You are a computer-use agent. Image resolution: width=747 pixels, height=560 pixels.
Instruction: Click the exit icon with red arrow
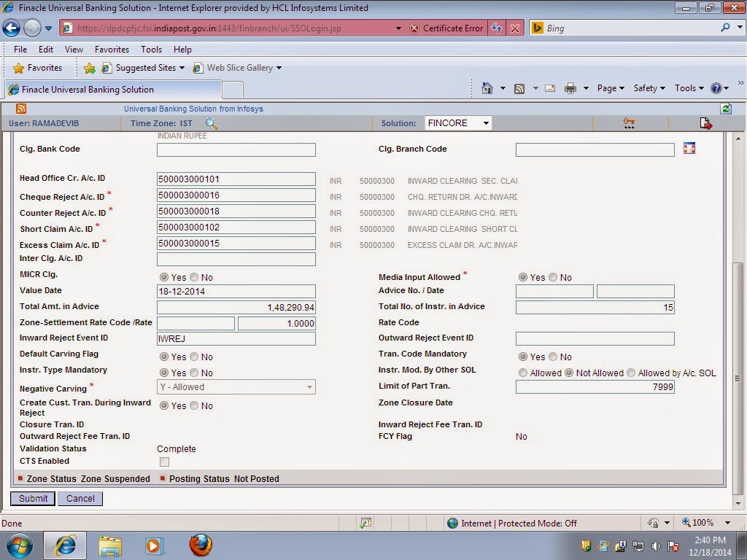pos(705,122)
